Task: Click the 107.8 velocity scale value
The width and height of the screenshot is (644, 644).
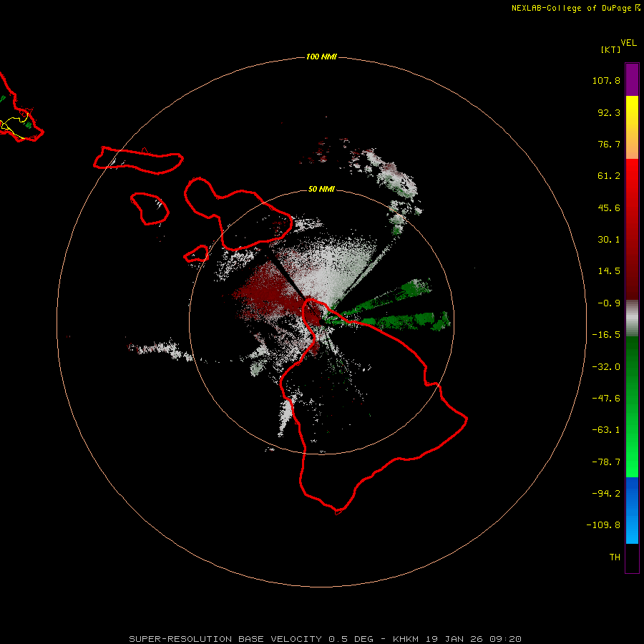Action: tap(606, 80)
